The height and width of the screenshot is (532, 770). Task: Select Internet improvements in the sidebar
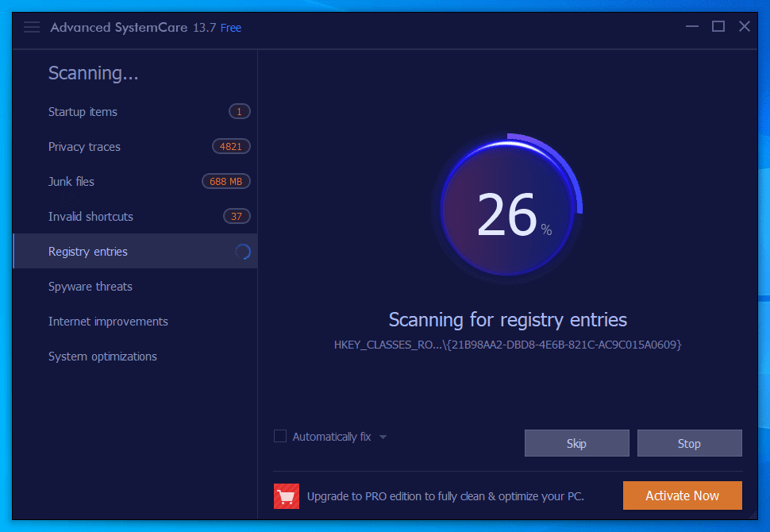tap(108, 321)
